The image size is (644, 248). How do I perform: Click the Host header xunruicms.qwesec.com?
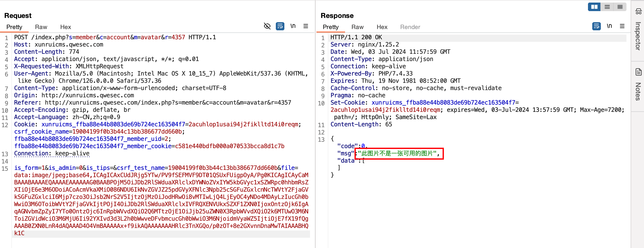click(59, 45)
